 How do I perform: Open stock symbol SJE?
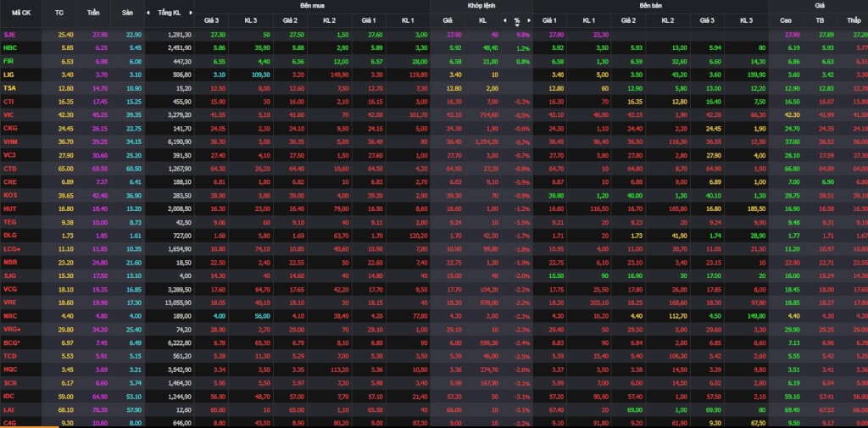[9, 35]
